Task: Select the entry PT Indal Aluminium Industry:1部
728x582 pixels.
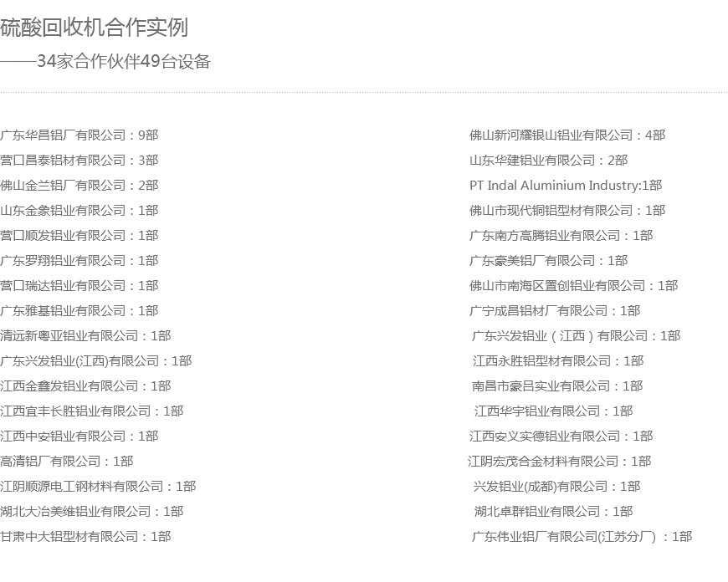Action: (x=566, y=185)
